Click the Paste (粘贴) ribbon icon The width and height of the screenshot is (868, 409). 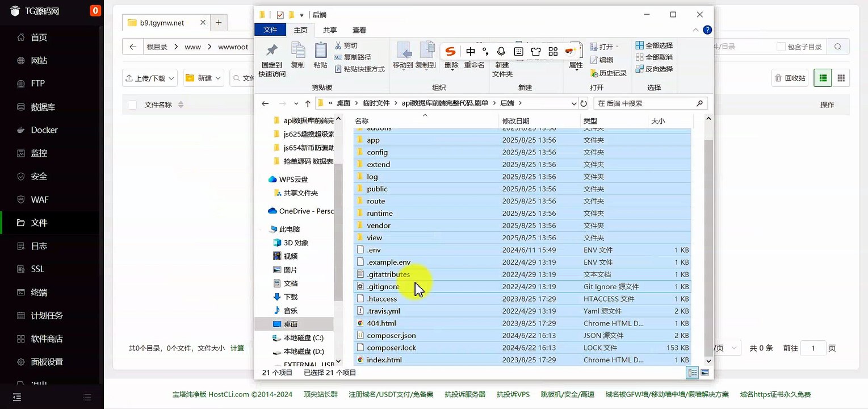(321, 51)
